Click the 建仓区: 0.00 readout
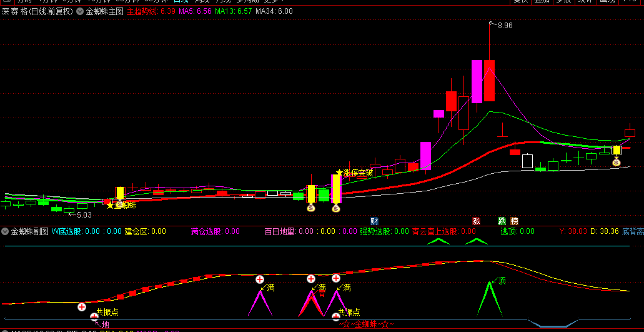The height and width of the screenshot is (332, 644). pyautogui.click(x=146, y=231)
